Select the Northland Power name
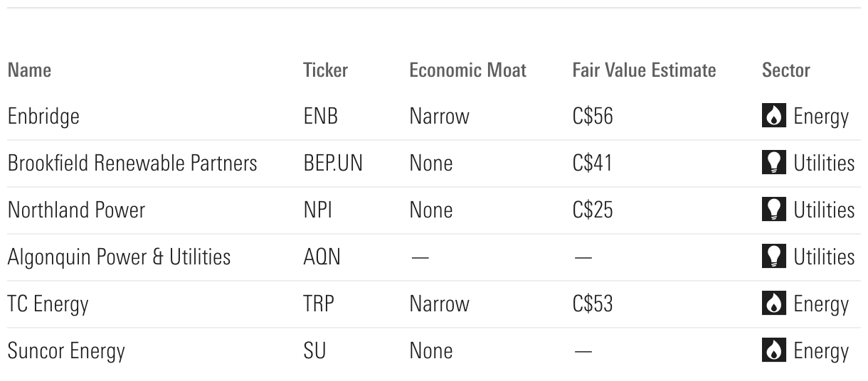The image size is (868, 381). (76, 210)
